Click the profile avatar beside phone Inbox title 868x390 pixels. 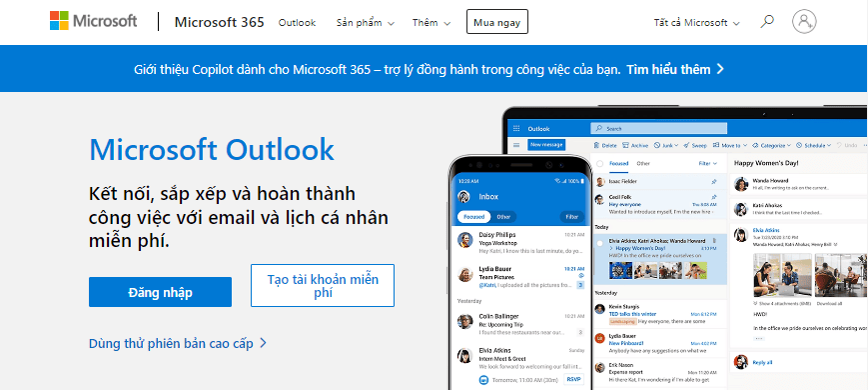(463, 196)
